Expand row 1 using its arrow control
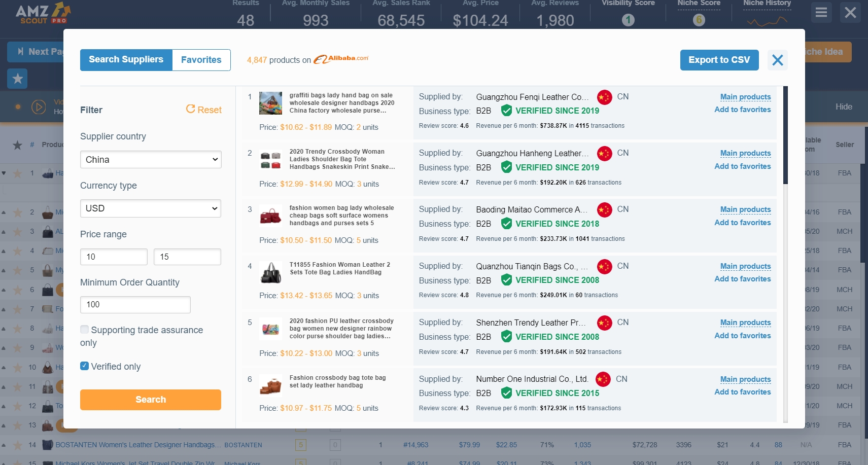This screenshot has height=465, width=868. 5,172
